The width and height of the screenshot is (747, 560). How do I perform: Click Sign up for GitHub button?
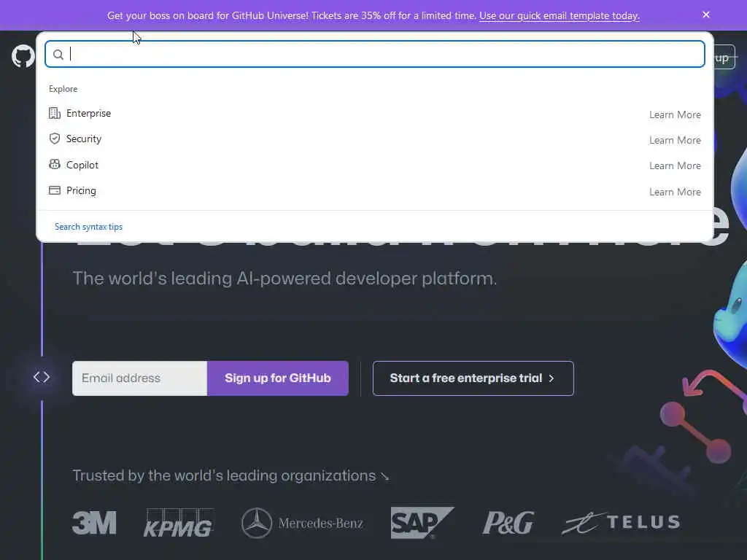[278, 378]
